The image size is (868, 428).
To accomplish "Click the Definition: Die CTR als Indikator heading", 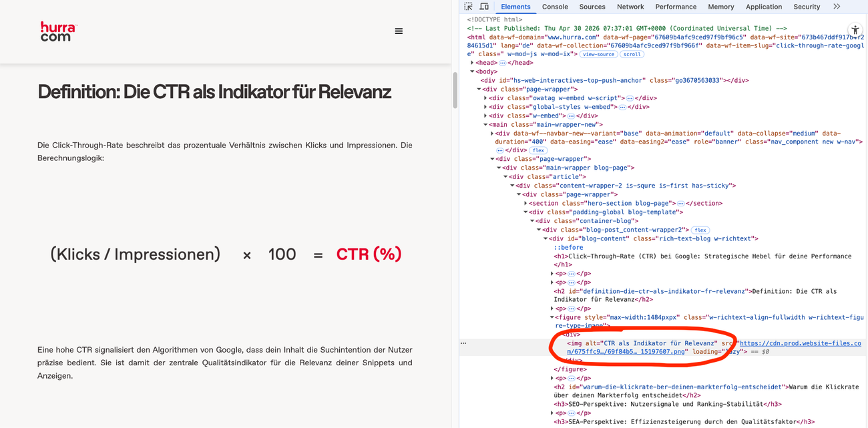I will [x=214, y=91].
